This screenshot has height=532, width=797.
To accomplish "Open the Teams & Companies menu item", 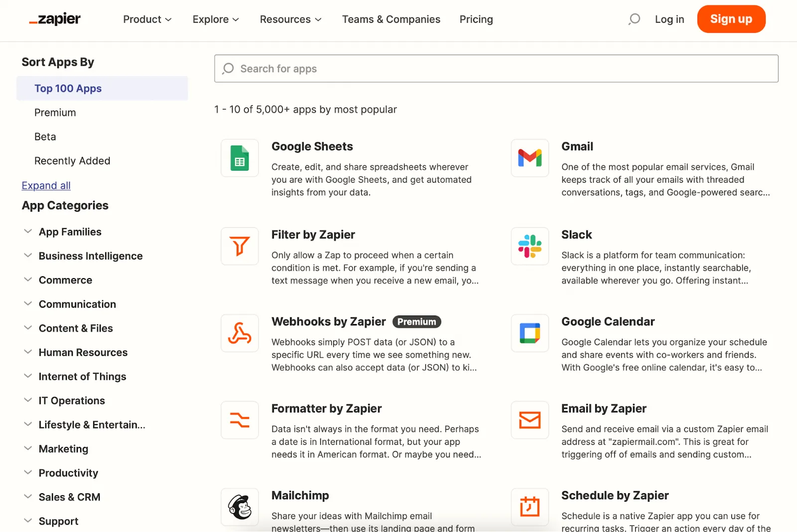I will [x=391, y=19].
